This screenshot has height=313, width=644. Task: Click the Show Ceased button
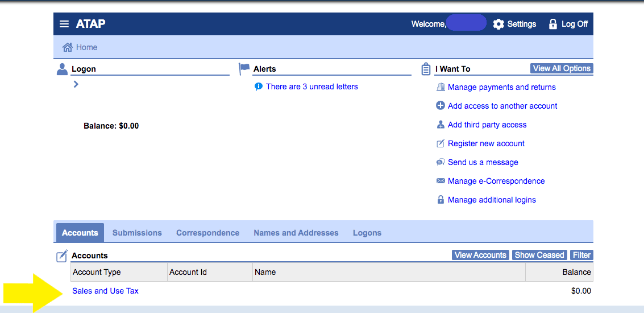click(x=539, y=255)
